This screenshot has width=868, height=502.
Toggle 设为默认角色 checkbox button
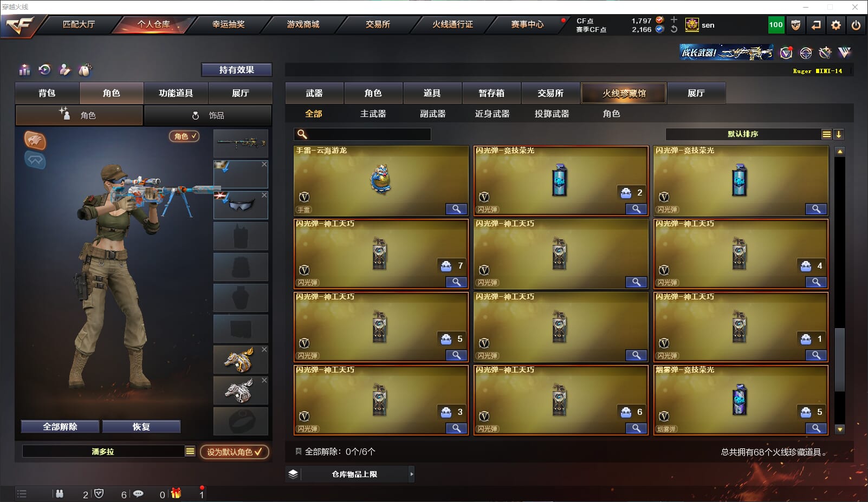tap(234, 452)
